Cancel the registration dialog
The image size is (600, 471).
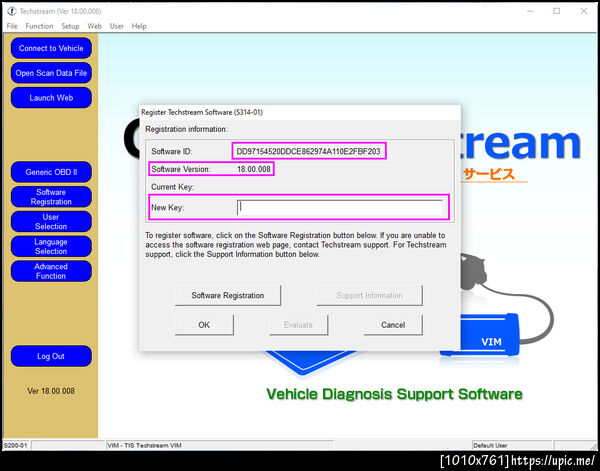pyautogui.click(x=393, y=325)
